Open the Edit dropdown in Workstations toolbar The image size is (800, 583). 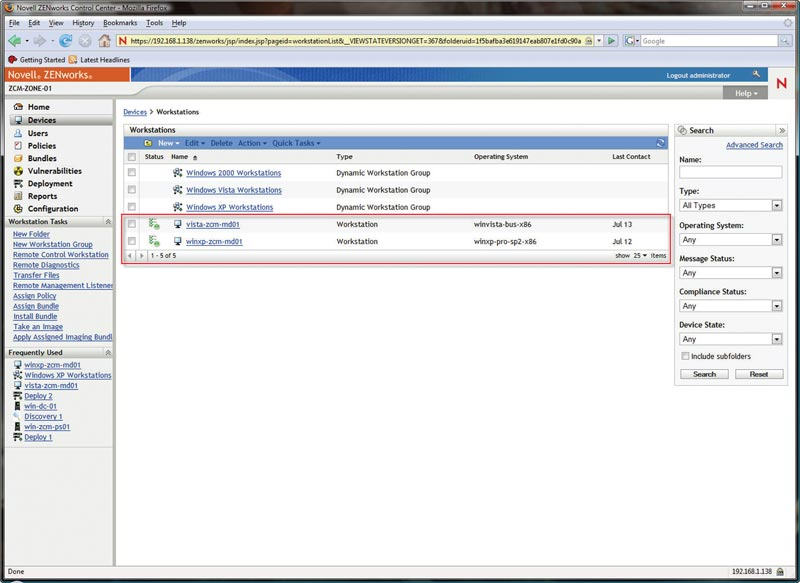[x=194, y=143]
